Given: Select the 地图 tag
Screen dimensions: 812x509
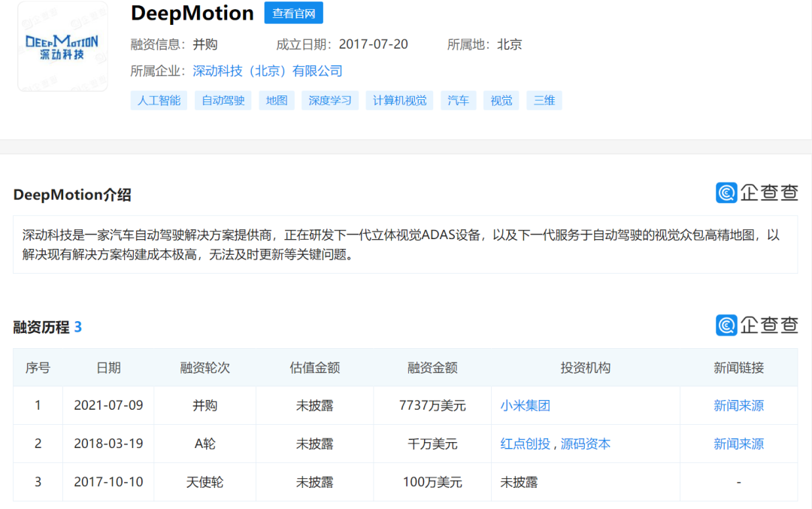Looking at the screenshot, I should pos(276,100).
